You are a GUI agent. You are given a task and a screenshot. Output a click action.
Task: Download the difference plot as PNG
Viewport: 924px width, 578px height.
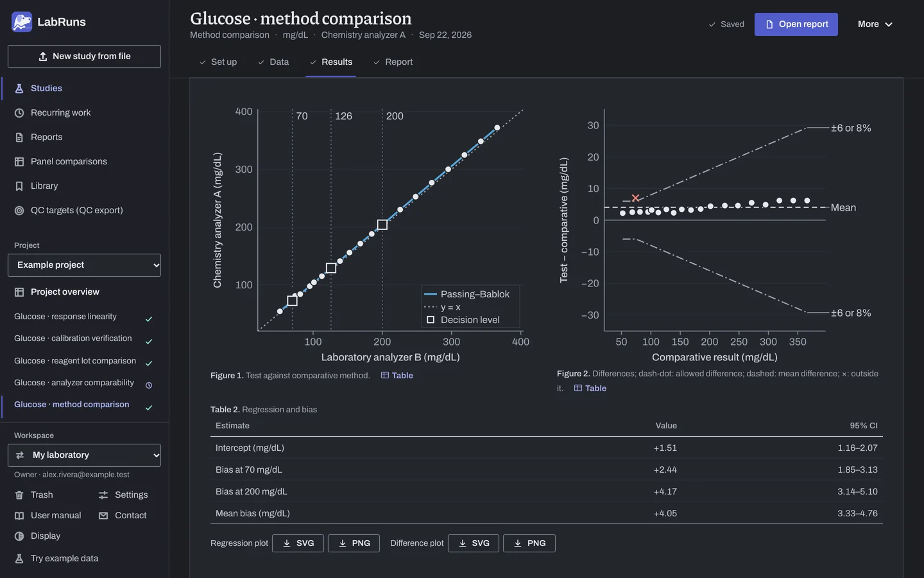(529, 543)
